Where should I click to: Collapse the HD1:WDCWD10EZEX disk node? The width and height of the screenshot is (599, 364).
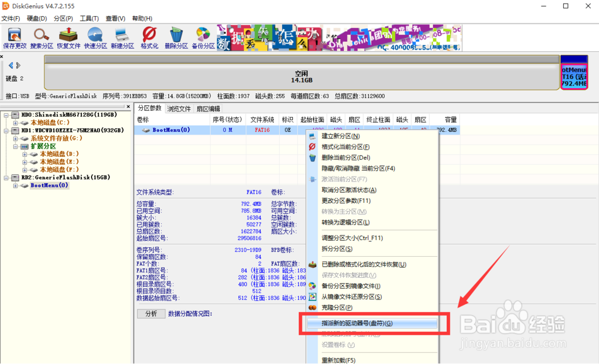5,130
